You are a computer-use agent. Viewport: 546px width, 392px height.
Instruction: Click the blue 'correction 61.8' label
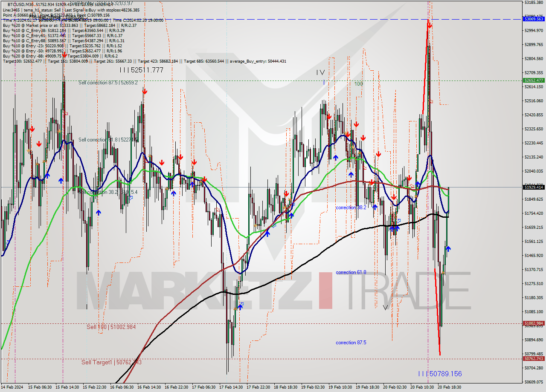point(351,272)
